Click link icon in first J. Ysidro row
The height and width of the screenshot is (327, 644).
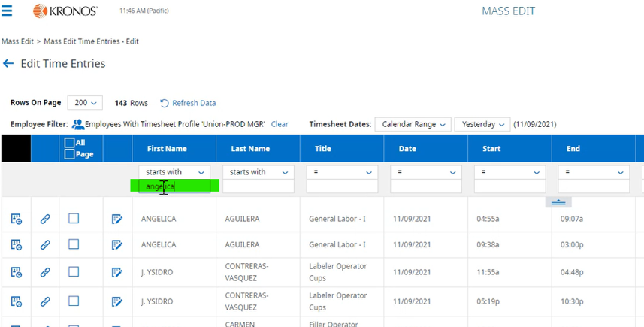tap(45, 272)
